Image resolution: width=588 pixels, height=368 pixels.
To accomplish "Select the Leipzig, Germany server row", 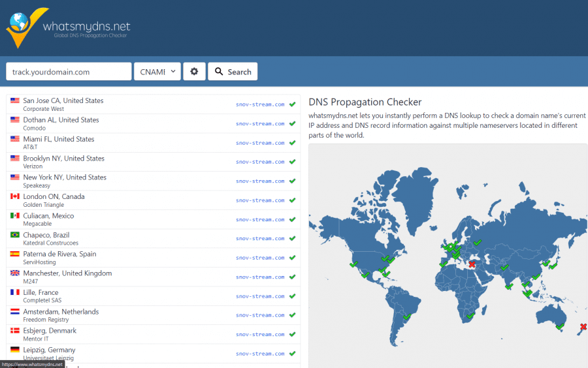I will (153, 354).
